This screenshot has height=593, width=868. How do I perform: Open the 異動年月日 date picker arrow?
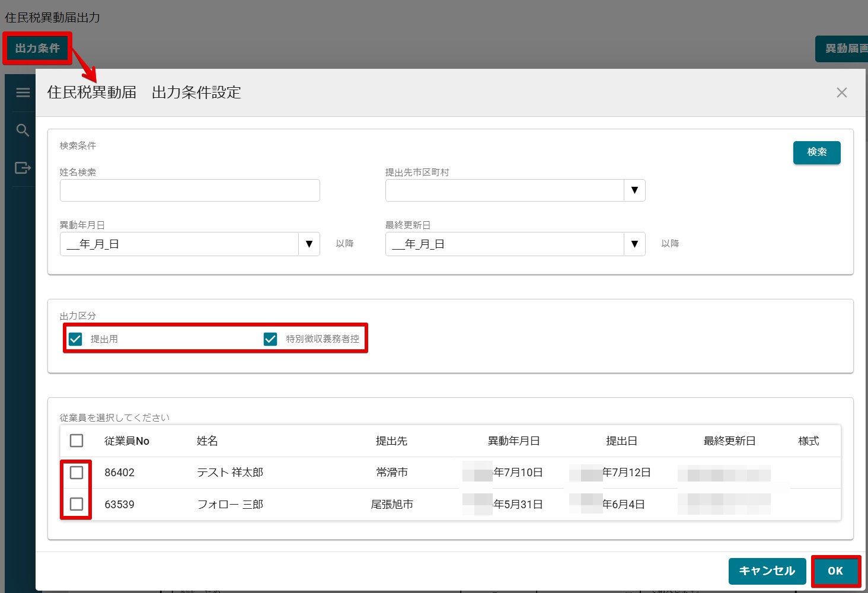pyautogui.click(x=309, y=244)
